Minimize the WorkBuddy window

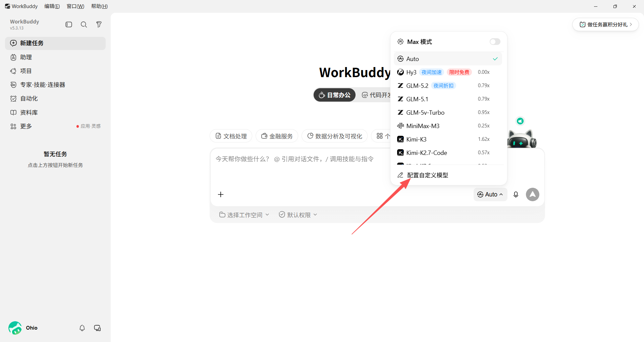pos(596,6)
